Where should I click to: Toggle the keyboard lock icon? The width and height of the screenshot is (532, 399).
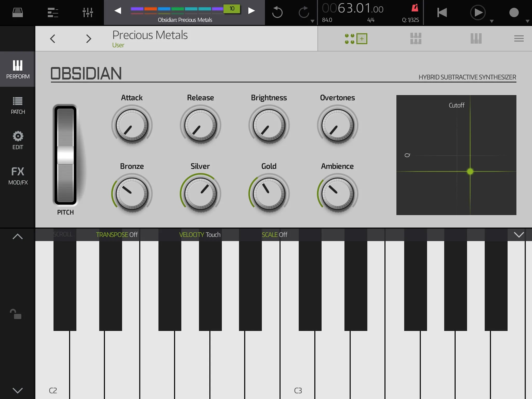click(x=16, y=314)
